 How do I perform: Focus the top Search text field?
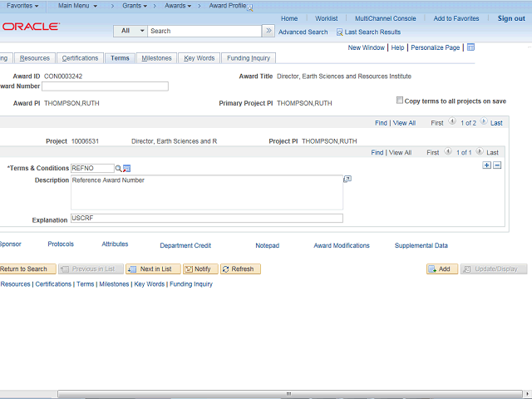pyautogui.click(x=204, y=31)
